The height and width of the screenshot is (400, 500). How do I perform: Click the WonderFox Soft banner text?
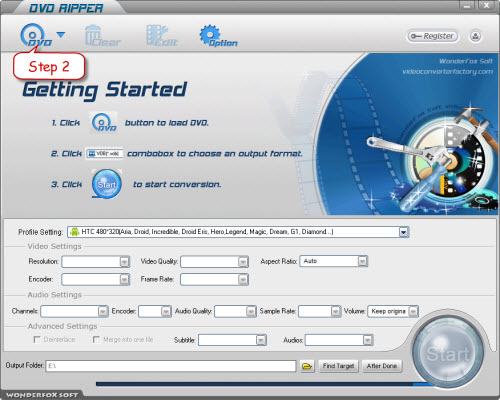click(x=466, y=61)
